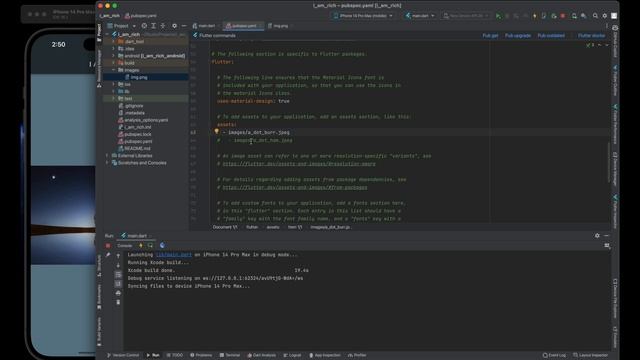
Task: Toggle soft-wrap icon in console gutter
Action: [118, 275]
